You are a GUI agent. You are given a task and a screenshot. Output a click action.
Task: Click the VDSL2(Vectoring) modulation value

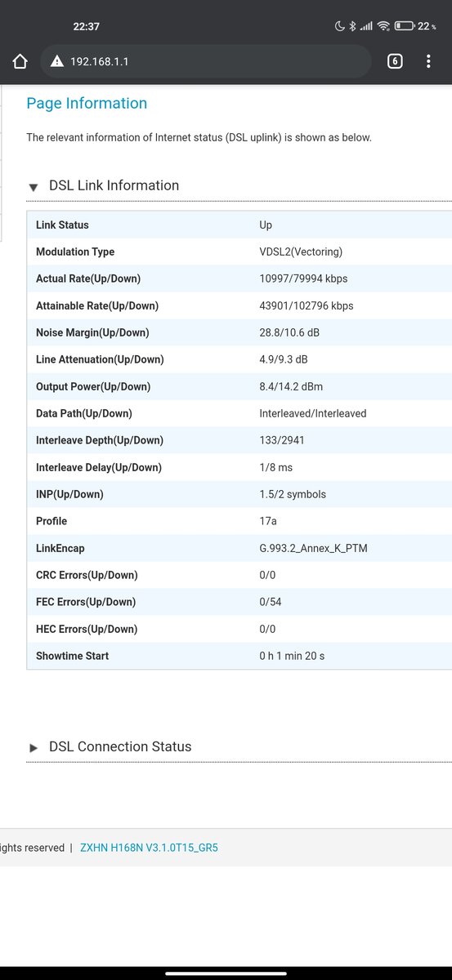pos(301,252)
